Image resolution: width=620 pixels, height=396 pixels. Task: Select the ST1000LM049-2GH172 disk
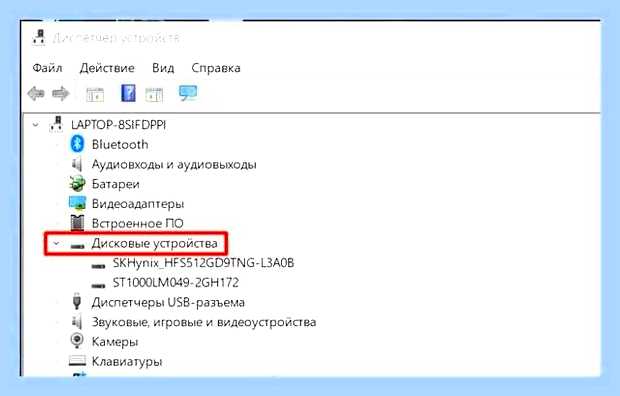pyautogui.click(x=176, y=282)
